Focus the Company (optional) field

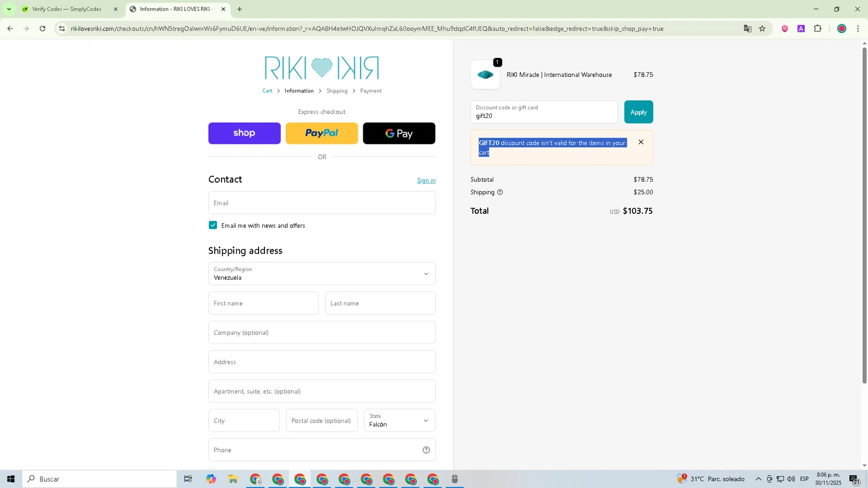[x=322, y=332]
